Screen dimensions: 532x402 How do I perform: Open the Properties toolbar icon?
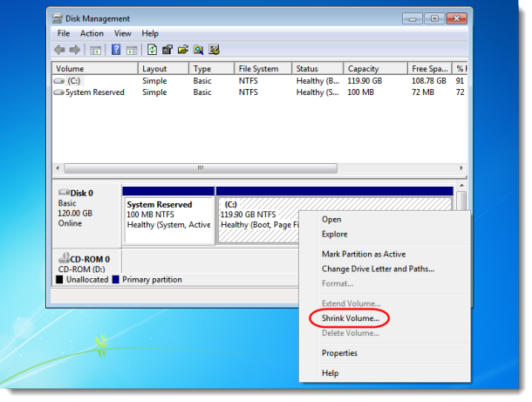pos(167,50)
